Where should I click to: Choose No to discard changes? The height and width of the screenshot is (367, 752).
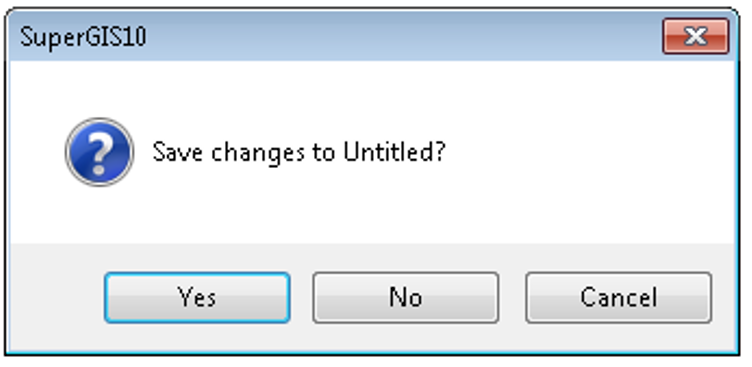(406, 297)
